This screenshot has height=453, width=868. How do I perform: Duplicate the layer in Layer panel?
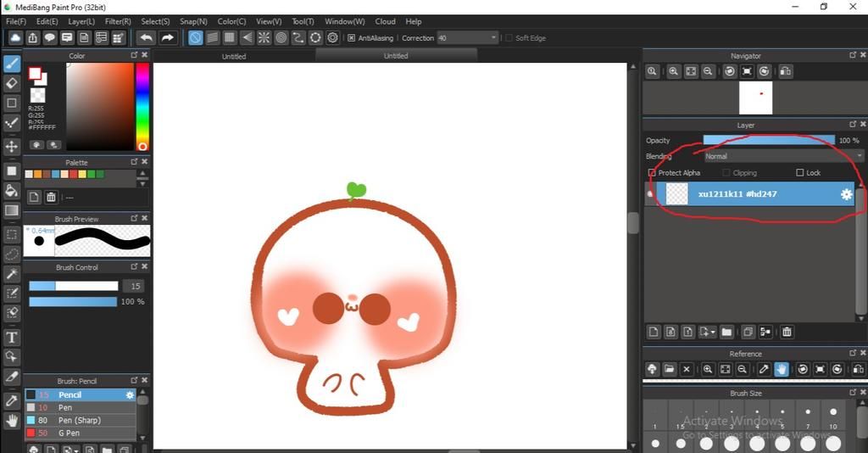tap(748, 332)
